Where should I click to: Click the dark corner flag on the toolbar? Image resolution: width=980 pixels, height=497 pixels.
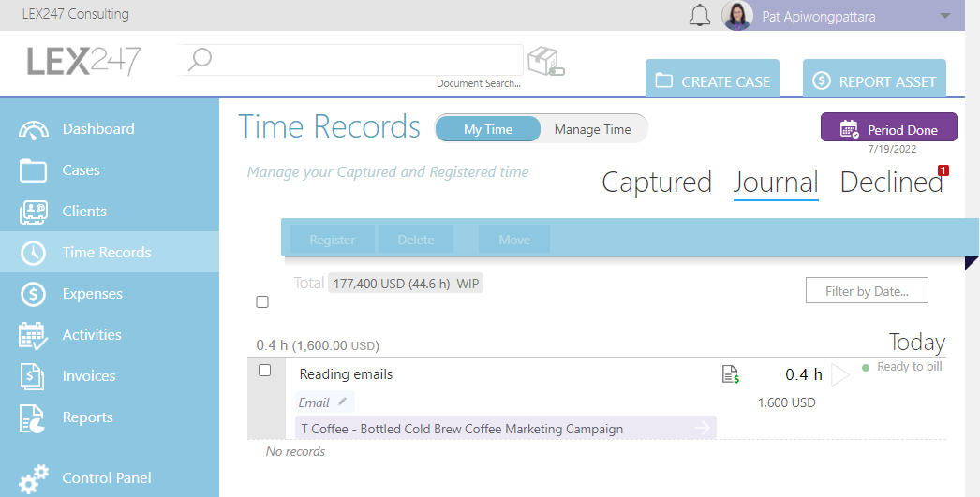click(972, 263)
